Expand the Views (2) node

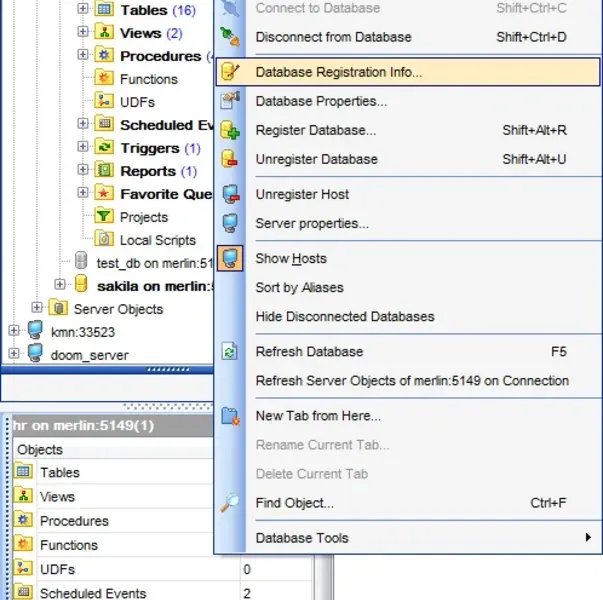point(83,32)
